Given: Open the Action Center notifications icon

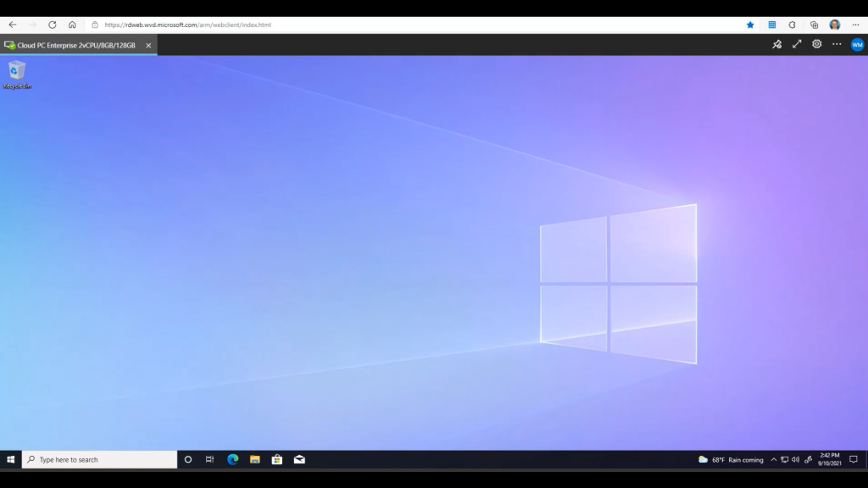Looking at the screenshot, I should pyautogui.click(x=854, y=459).
